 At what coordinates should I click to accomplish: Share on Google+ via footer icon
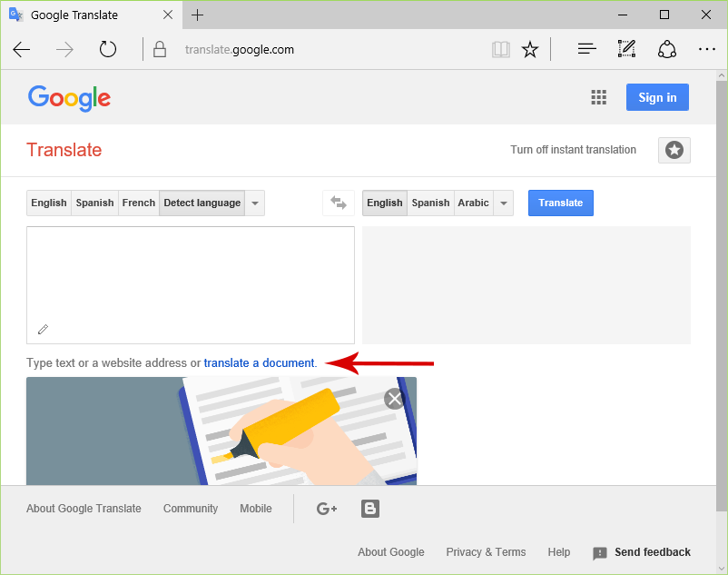[x=326, y=509]
